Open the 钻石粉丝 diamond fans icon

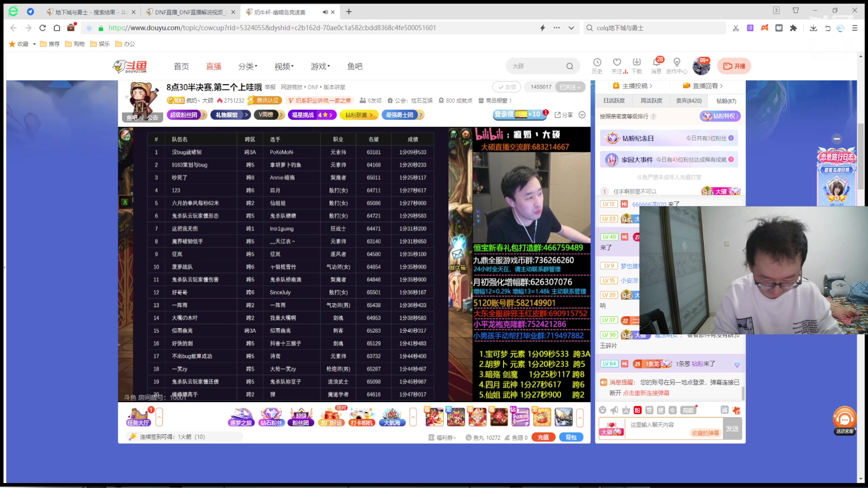coord(271,417)
